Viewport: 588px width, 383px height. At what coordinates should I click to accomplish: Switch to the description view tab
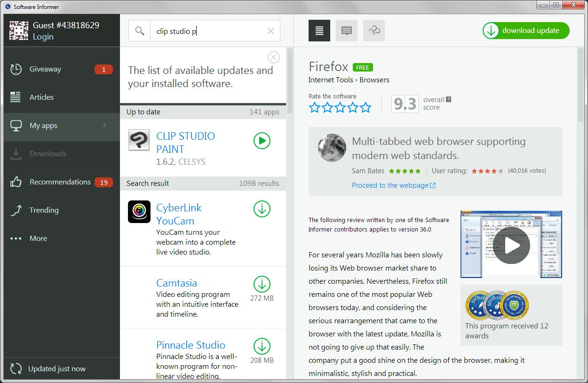(x=319, y=31)
